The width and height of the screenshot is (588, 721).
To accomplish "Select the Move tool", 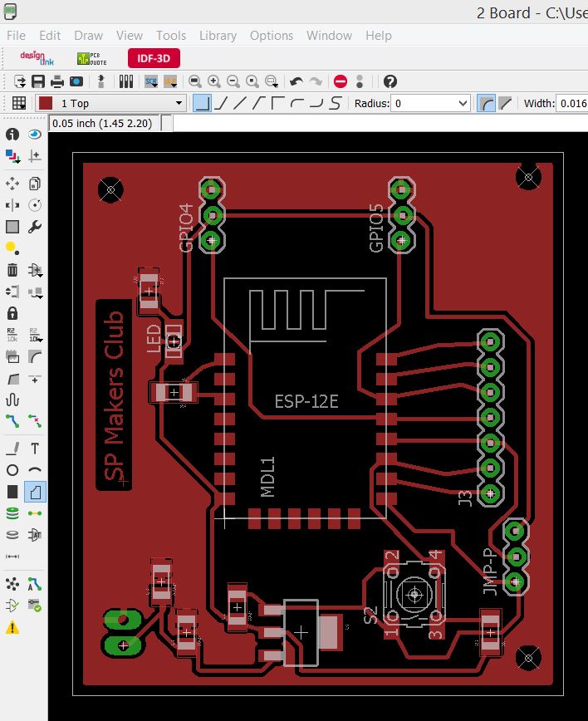I will (x=12, y=184).
